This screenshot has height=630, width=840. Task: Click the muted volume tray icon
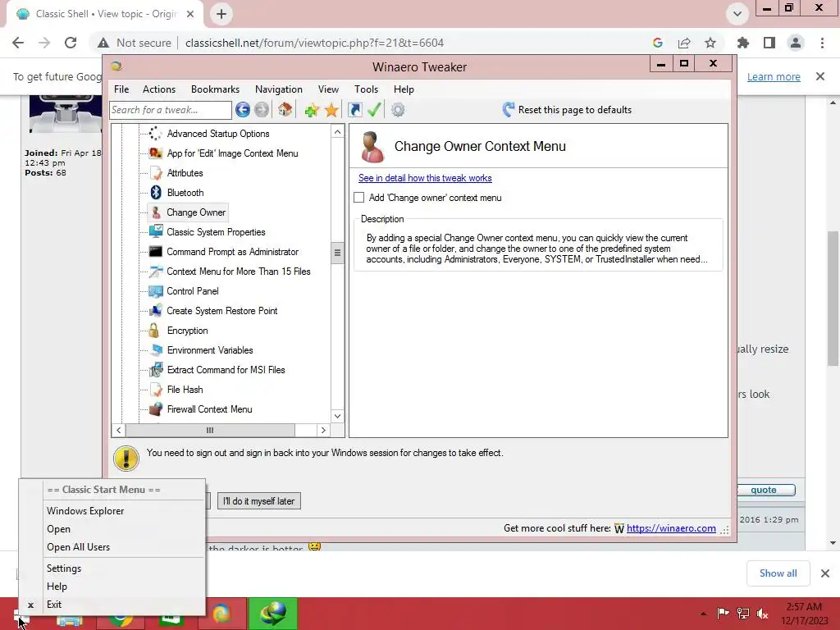[x=762, y=614]
